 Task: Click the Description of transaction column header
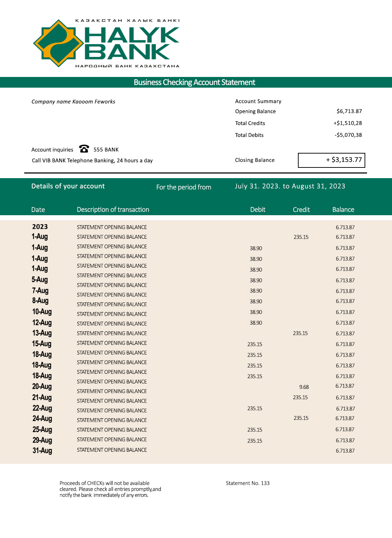113,209
